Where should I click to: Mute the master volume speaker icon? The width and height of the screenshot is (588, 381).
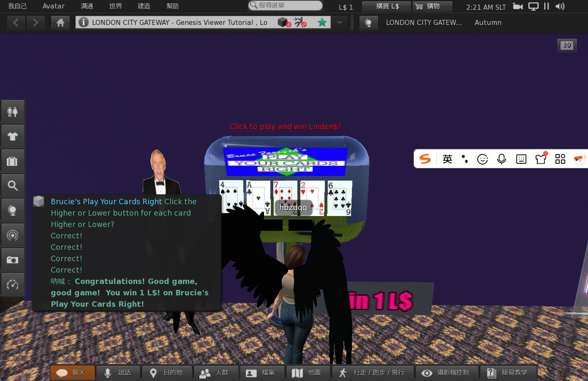click(560, 6)
